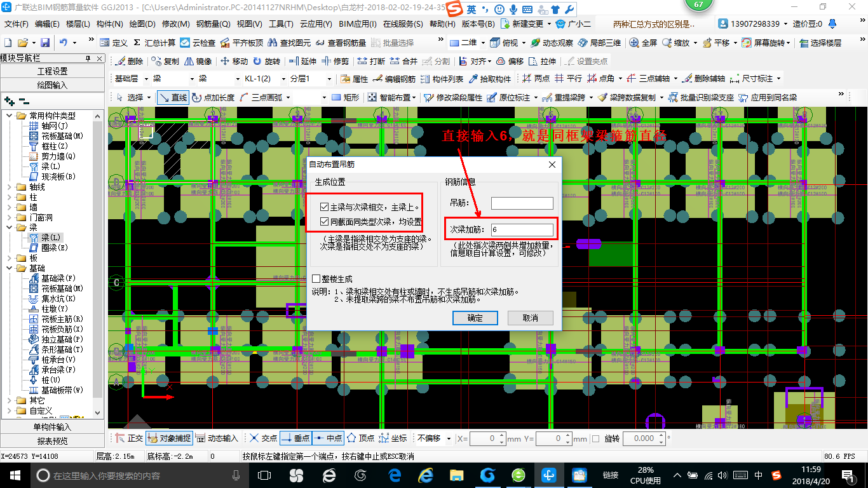The height and width of the screenshot is (488, 868).
Task: Select the 平齐板顶 tool
Action: point(241,43)
